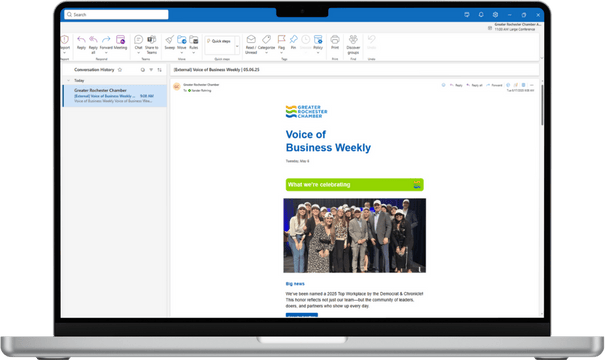605x360 pixels.
Task: Click the sort arrows in message list
Action: tap(159, 70)
